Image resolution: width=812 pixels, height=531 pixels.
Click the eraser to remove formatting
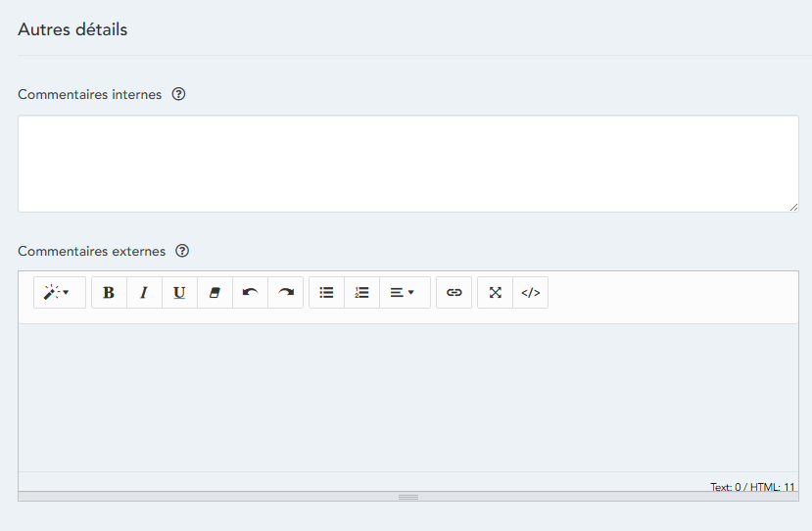(215, 293)
